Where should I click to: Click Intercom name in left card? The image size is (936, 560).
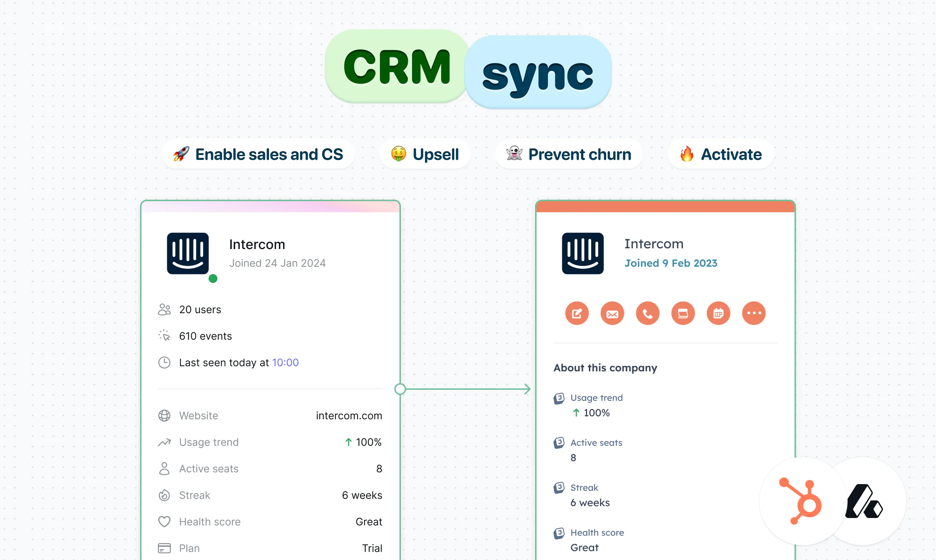257,245
